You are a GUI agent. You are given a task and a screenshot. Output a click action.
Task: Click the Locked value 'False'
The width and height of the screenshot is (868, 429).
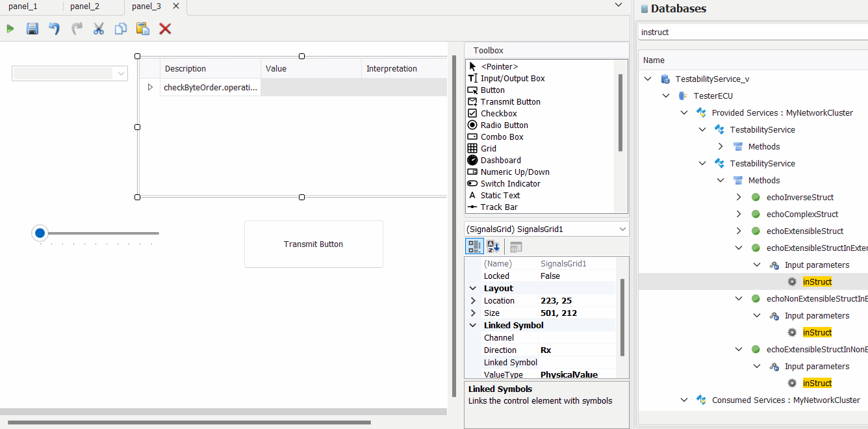pyautogui.click(x=576, y=276)
